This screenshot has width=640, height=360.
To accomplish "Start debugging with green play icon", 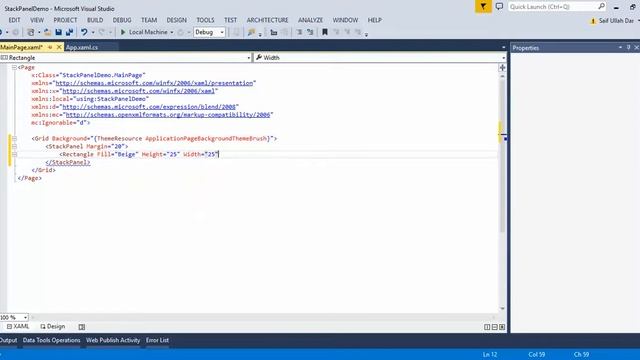I will tap(123, 32).
